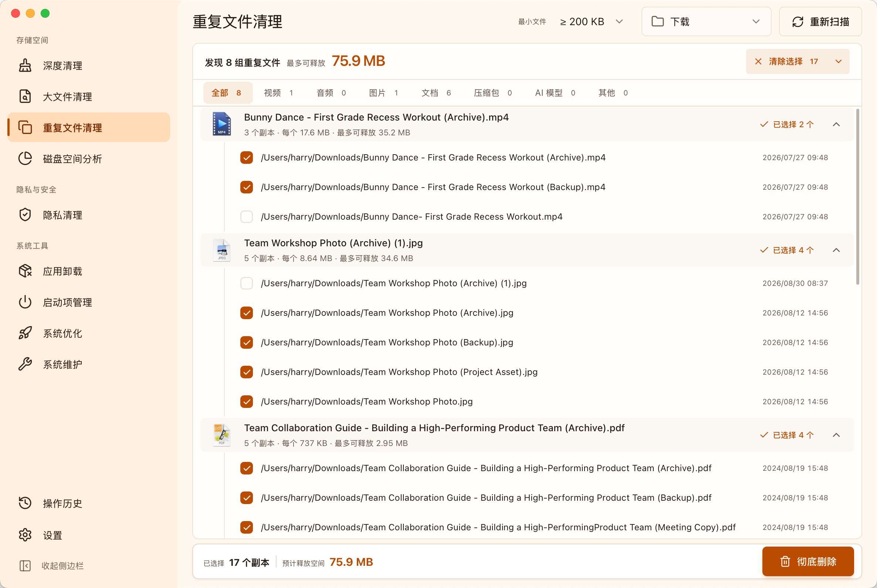This screenshot has width=877, height=588.
Task: Open the chevron next to 清除选择 17
Action: click(x=839, y=61)
